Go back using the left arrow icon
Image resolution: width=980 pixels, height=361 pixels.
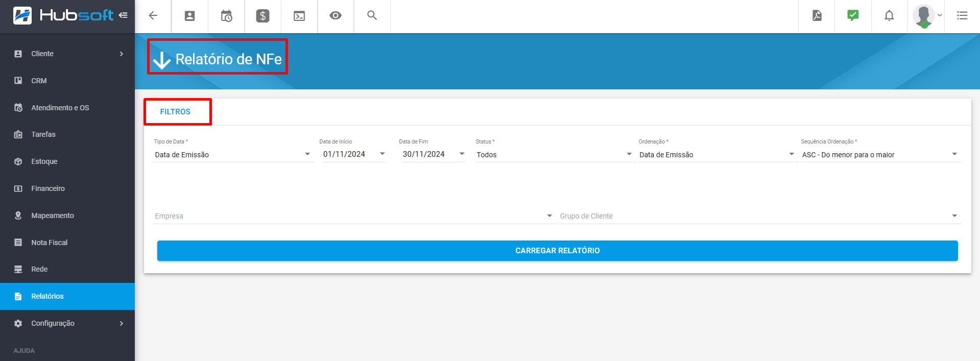pyautogui.click(x=153, y=16)
